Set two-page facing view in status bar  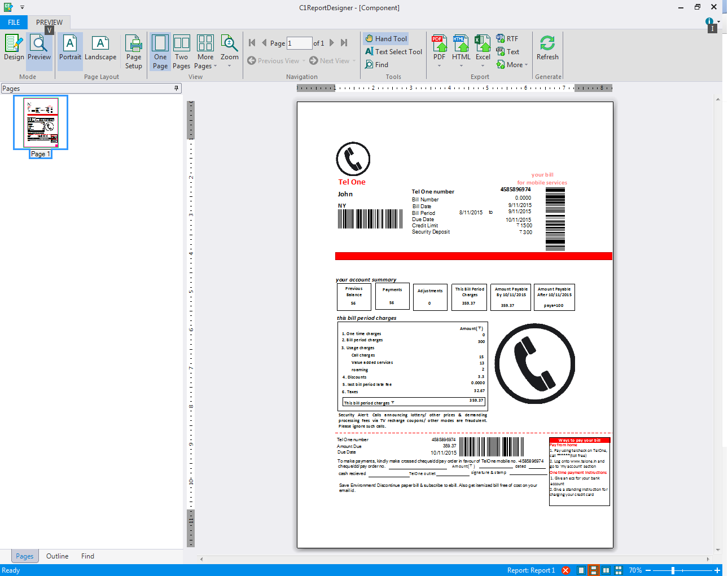[606, 570]
